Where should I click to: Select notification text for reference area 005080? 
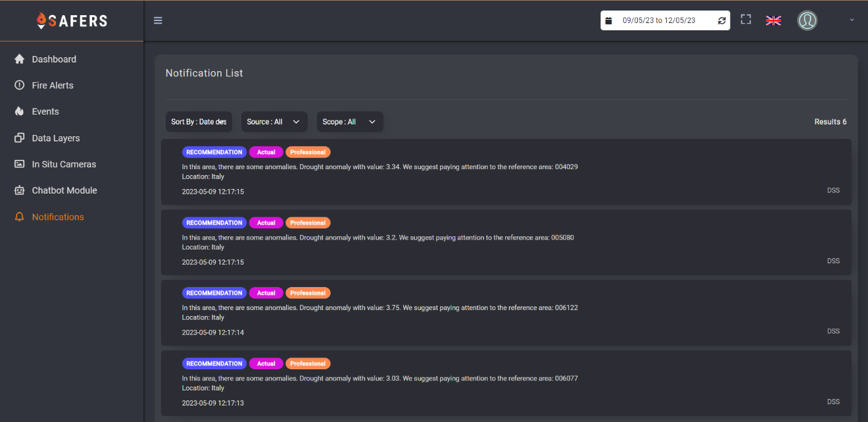[x=378, y=238]
